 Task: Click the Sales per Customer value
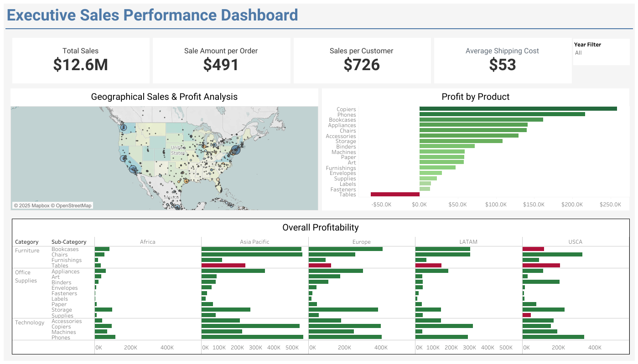click(362, 65)
